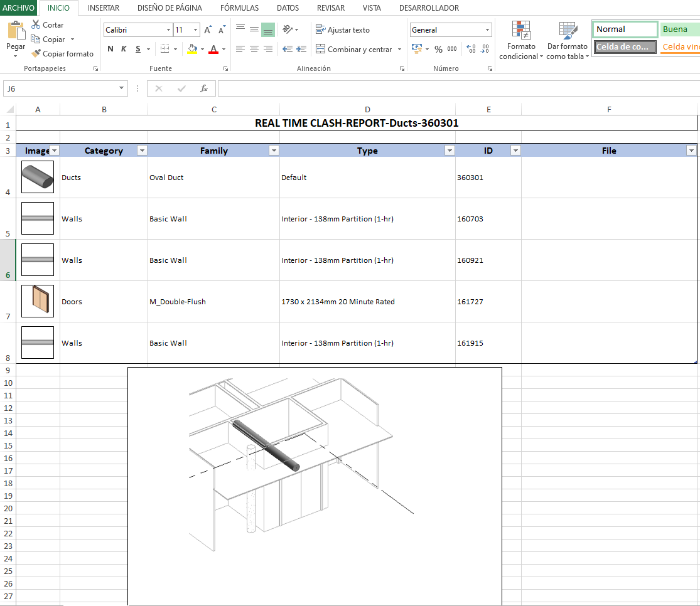Screen dimensions: 700x606
Task: Click the Cortar scissors icon
Action: point(36,24)
